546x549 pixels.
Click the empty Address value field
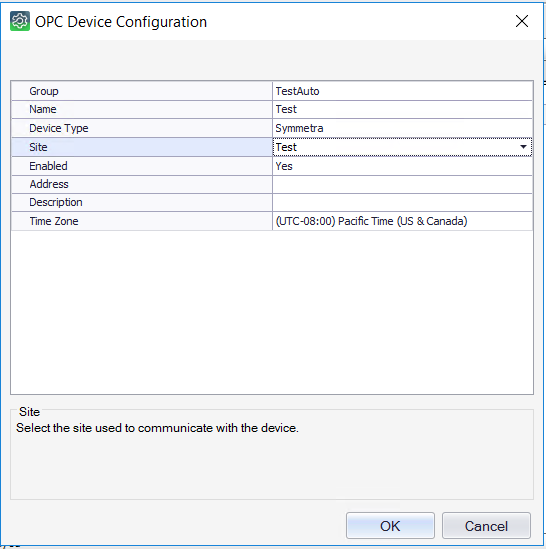coord(402,184)
